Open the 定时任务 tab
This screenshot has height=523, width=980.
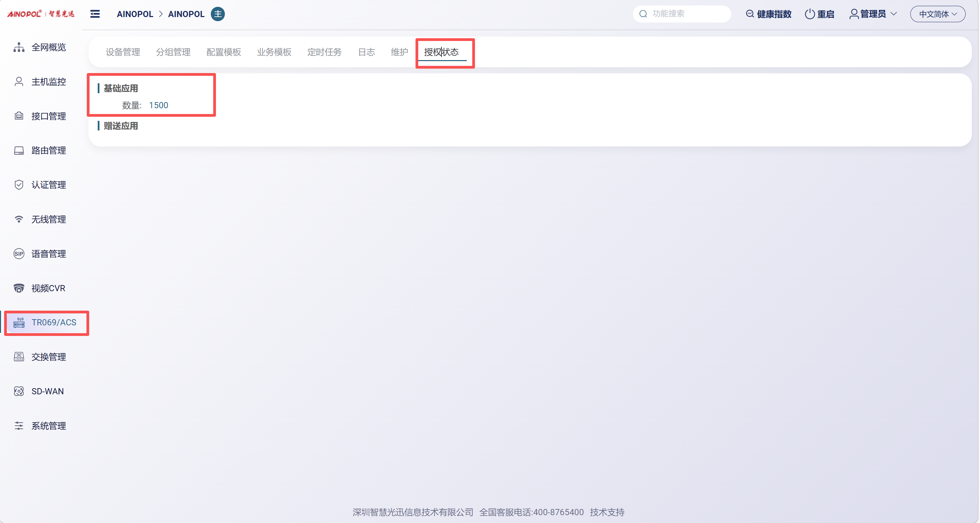324,52
